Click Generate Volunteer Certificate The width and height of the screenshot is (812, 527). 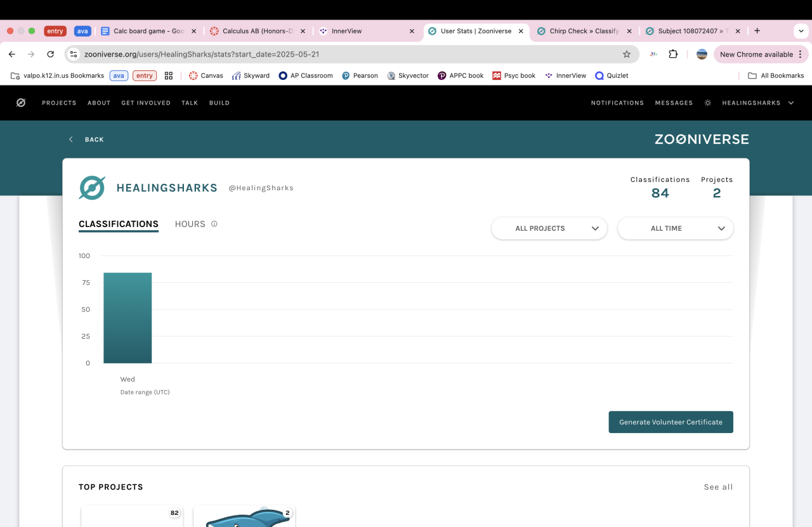coord(671,422)
